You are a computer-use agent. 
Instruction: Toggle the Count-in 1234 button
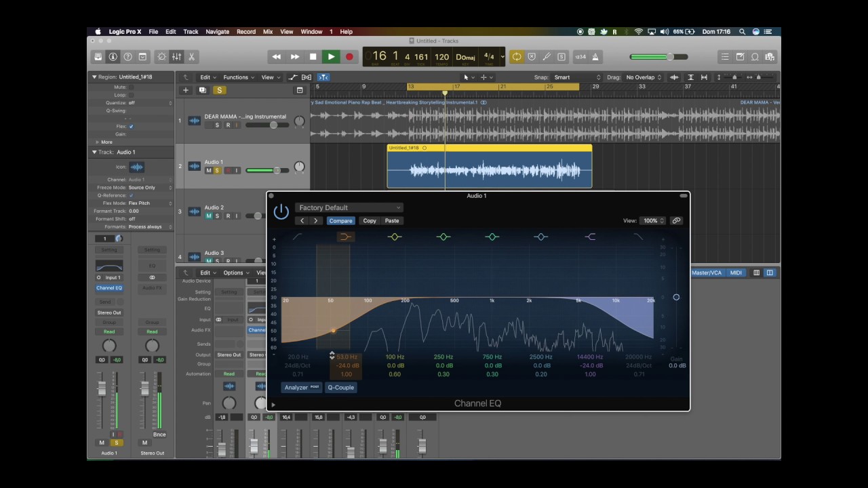point(580,57)
